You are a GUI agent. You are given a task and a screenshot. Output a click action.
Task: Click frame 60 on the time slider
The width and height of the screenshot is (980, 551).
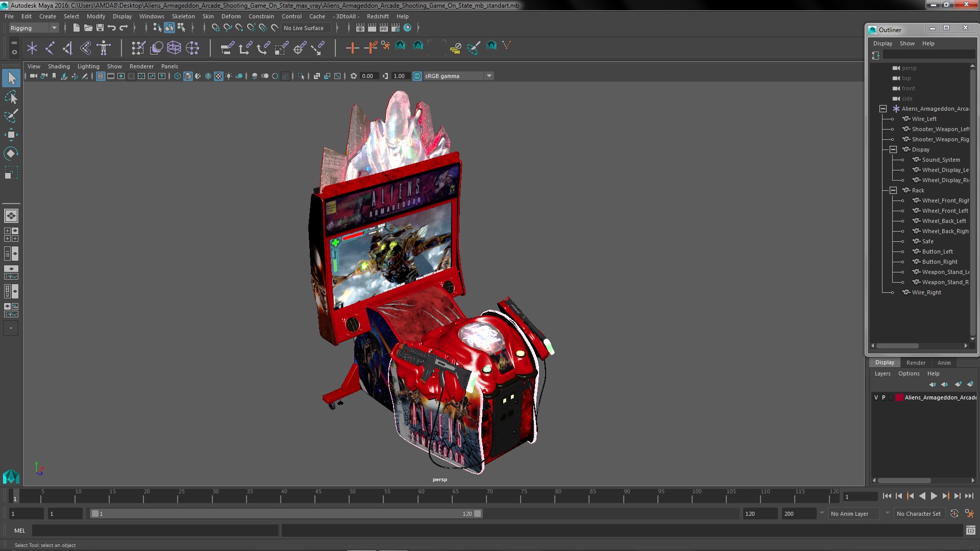click(x=421, y=496)
